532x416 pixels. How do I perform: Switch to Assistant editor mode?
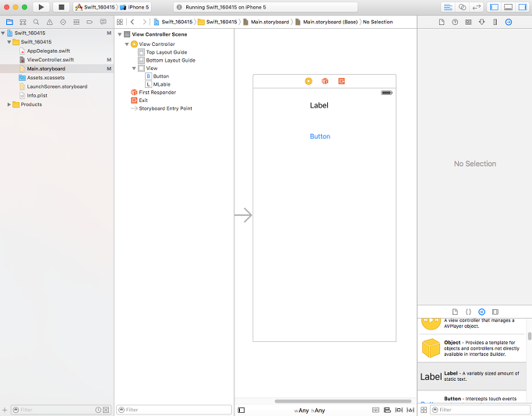[x=462, y=7]
